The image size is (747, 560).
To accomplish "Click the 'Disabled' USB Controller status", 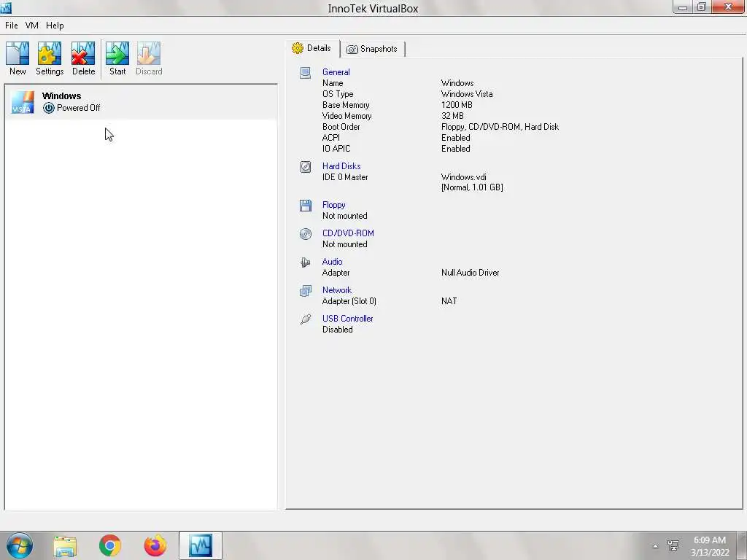I will tap(337, 330).
